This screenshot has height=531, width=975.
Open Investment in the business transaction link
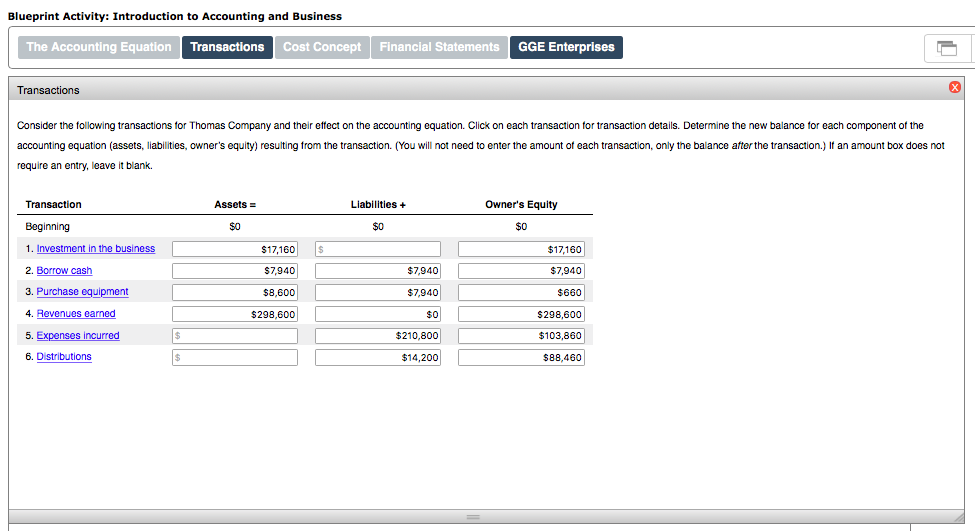(x=96, y=249)
